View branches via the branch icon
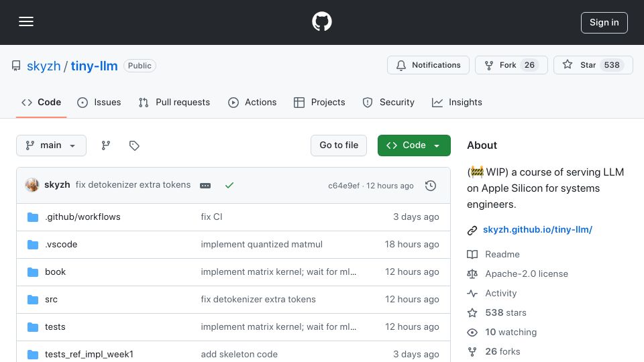 [106, 145]
